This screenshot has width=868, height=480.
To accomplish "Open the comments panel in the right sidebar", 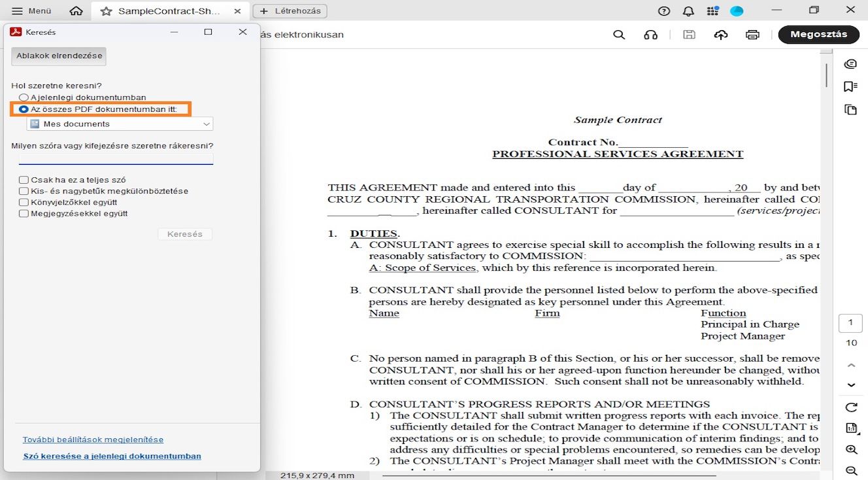I will (850, 63).
